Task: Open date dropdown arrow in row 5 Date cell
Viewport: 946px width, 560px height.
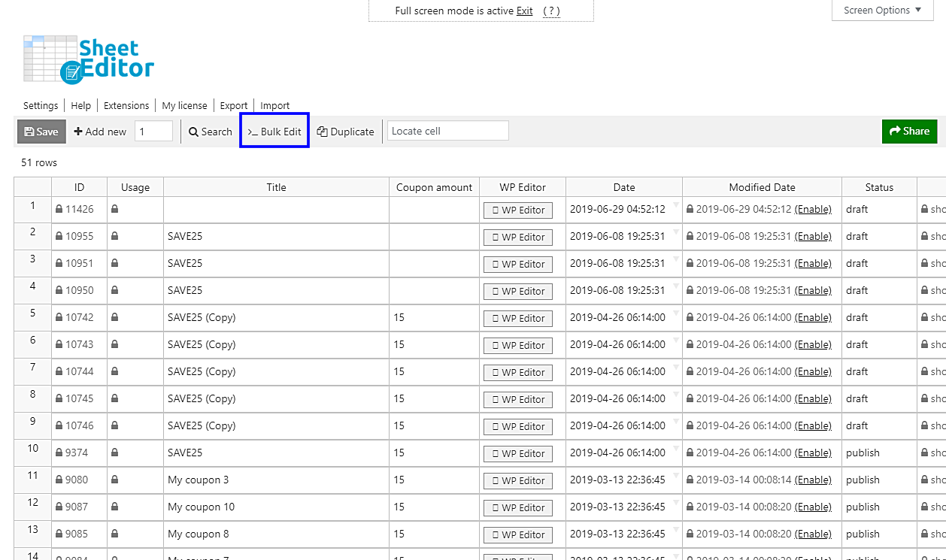Action: click(x=676, y=313)
